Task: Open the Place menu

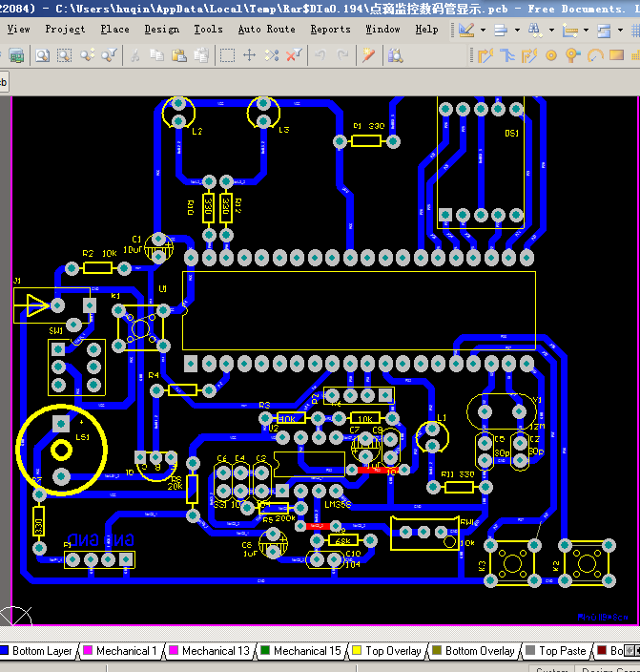Action: [x=114, y=30]
